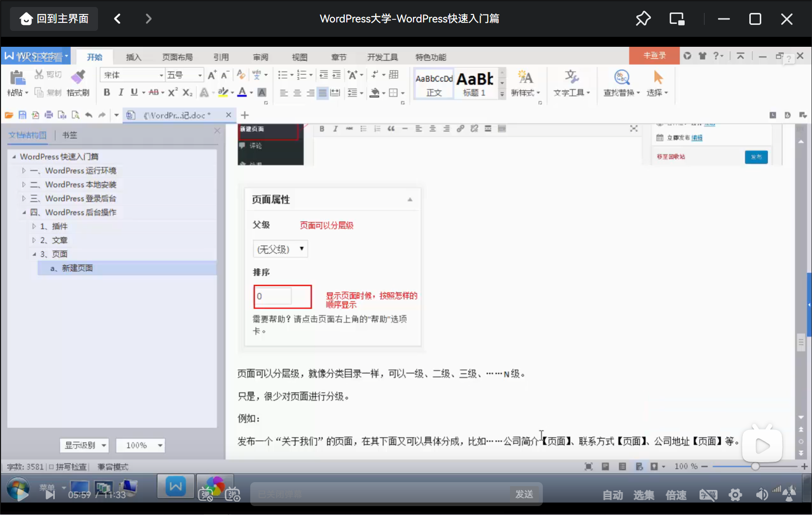The height and width of the screenshot is (515, 812).
Task: Open the 页面布局 ribbon tab
Action: click(177, 57)
